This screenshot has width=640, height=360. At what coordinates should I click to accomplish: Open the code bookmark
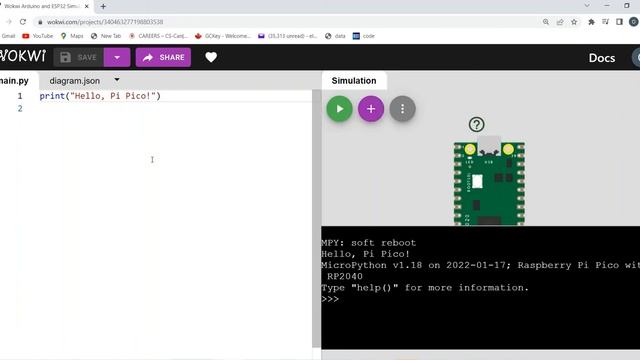point(364,36)
